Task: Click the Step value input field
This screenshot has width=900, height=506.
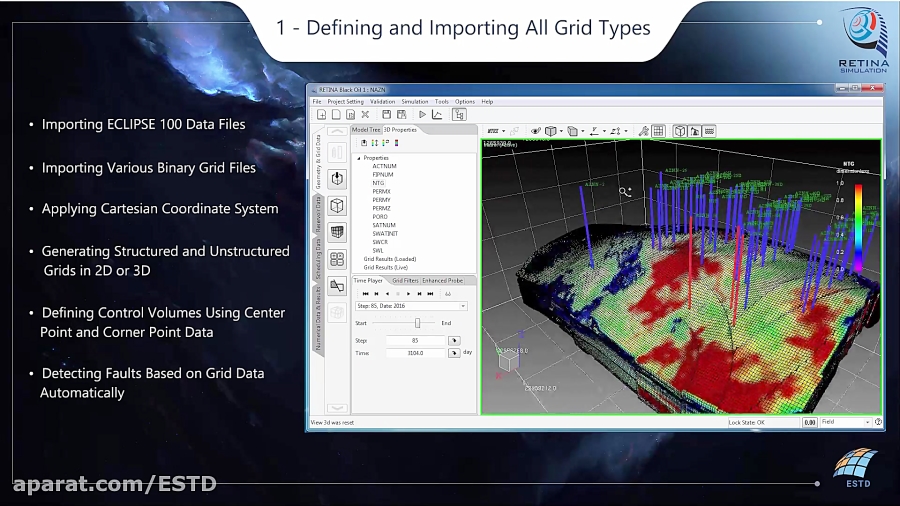Action: [x=415, y=340]
